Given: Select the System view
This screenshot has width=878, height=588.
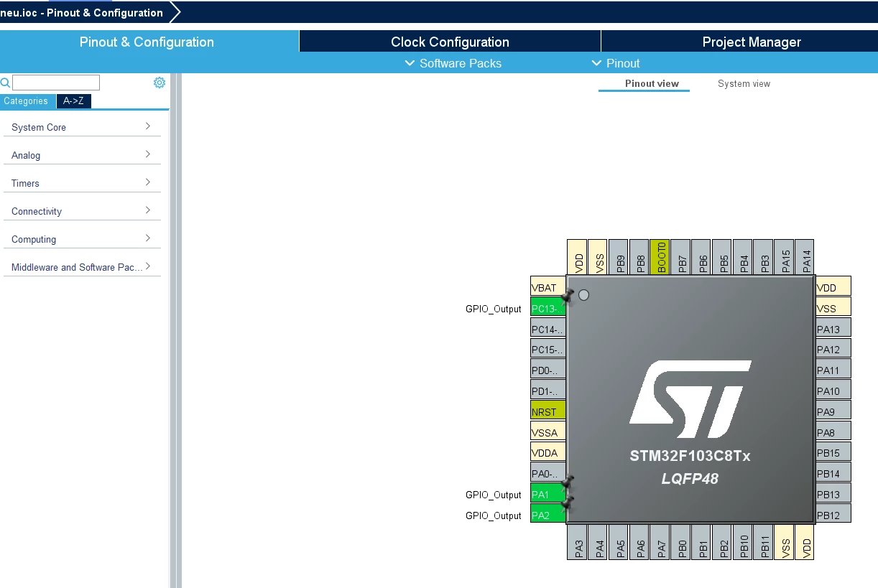Looking at the screenshot, I should click(744, 84).
